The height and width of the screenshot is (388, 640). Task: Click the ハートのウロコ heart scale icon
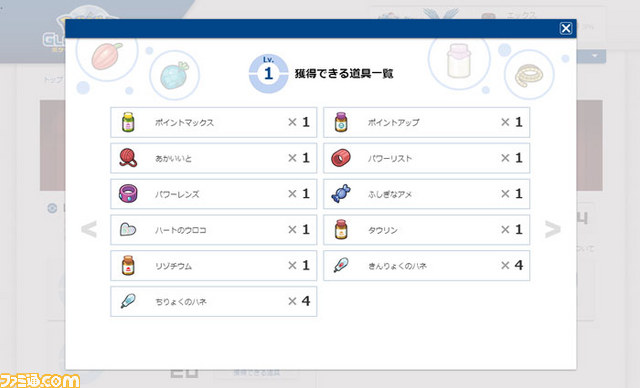[128, 230]
